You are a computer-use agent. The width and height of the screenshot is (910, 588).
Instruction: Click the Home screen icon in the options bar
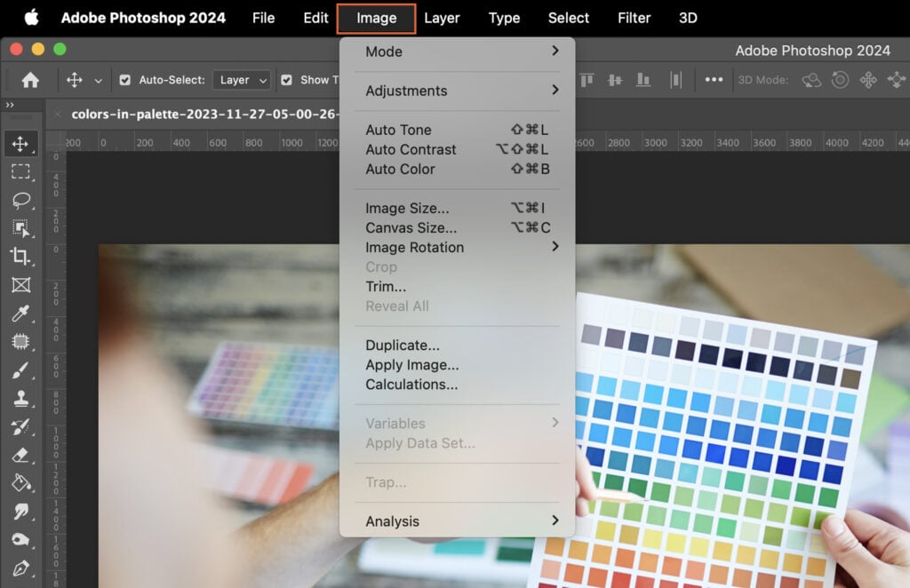coord(31,79)
